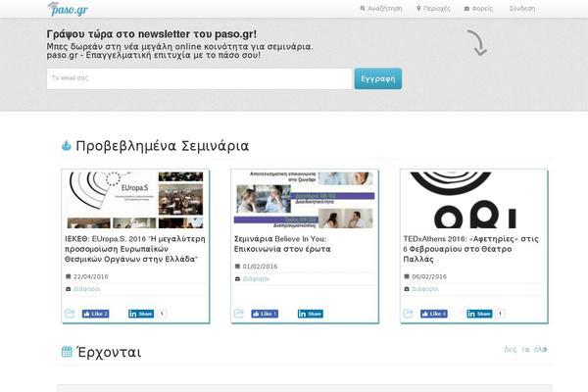Click the date 06/02/2016 on TEDxAthens card

click(429, 276)
